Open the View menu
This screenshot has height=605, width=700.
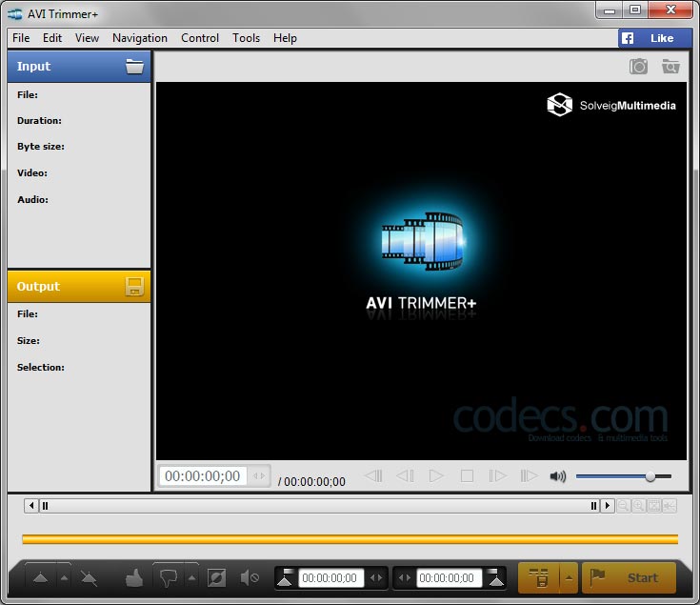pos(87,38)
